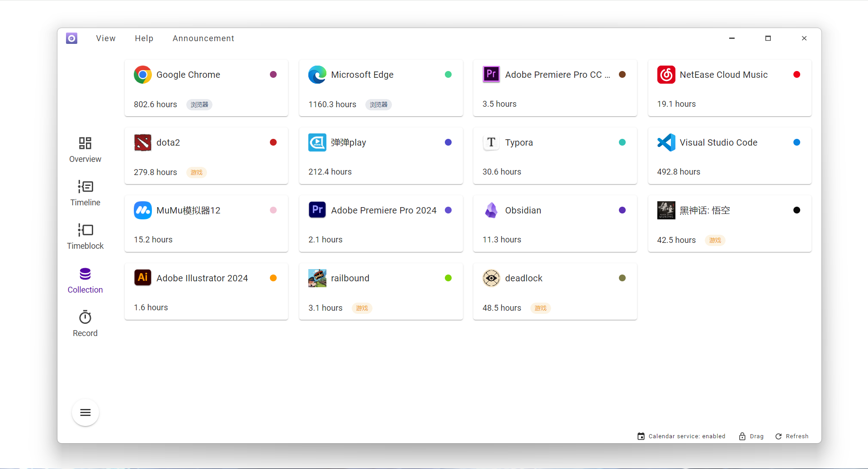Screen dimensions: 868x469
Task: Click the Microsoft Edge app icon
Action: tap(317, 75)
